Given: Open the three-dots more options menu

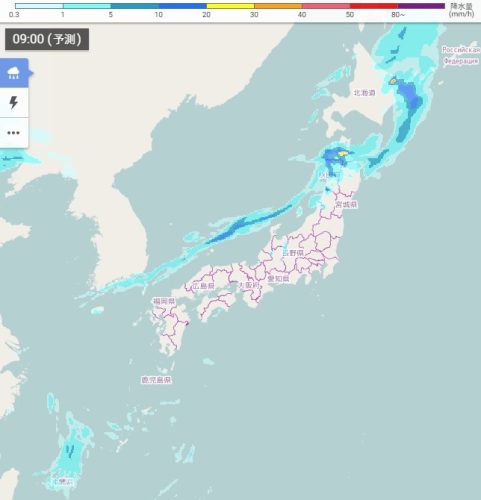Looking at the screenshot, I should tap(14, 133).
